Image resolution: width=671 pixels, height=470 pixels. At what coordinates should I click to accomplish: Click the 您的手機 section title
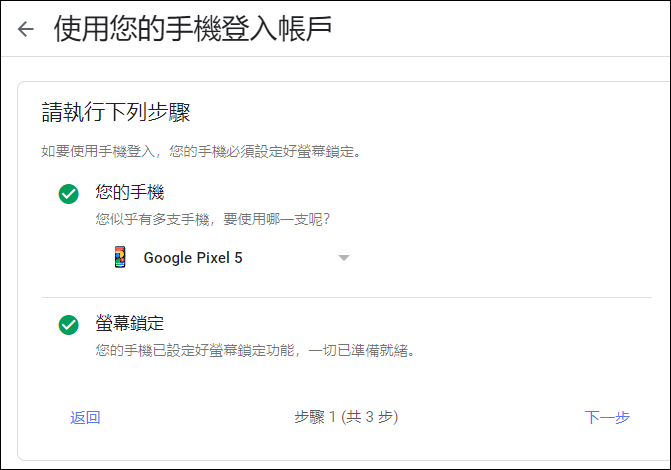[130, 192]
